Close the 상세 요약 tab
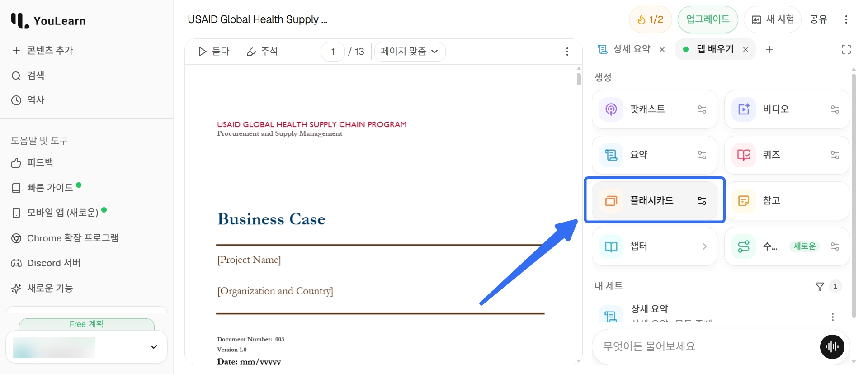Screen dimensions: 868x374 (x=662, y=49)
